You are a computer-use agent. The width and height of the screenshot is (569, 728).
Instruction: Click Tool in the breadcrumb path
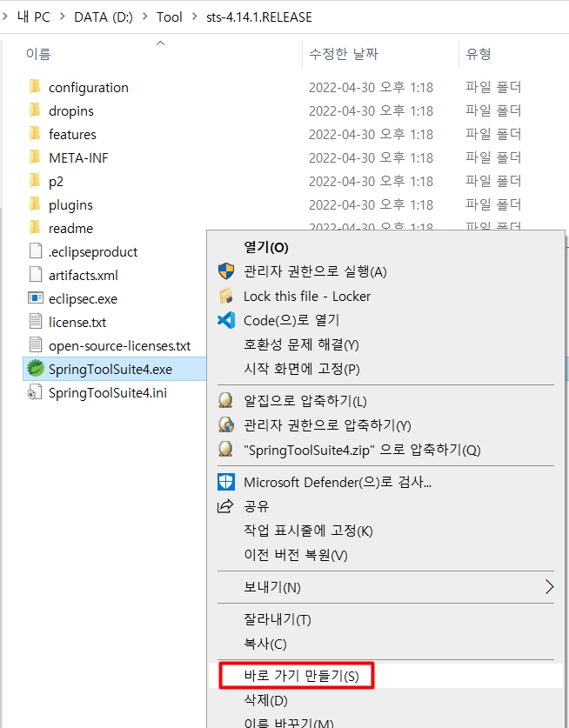[x=169, y=17]
